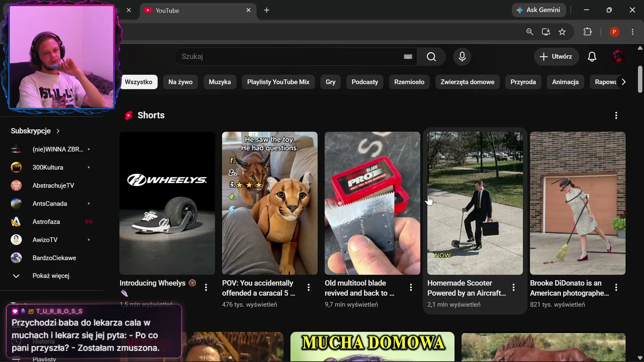Click the search magnifier button
This screenshot has width=644, height=362.
431,57
